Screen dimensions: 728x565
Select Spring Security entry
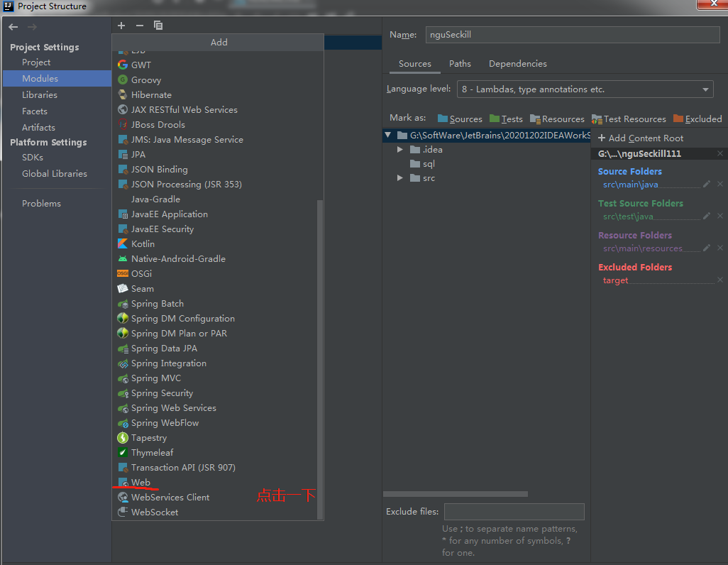[218, 393]
